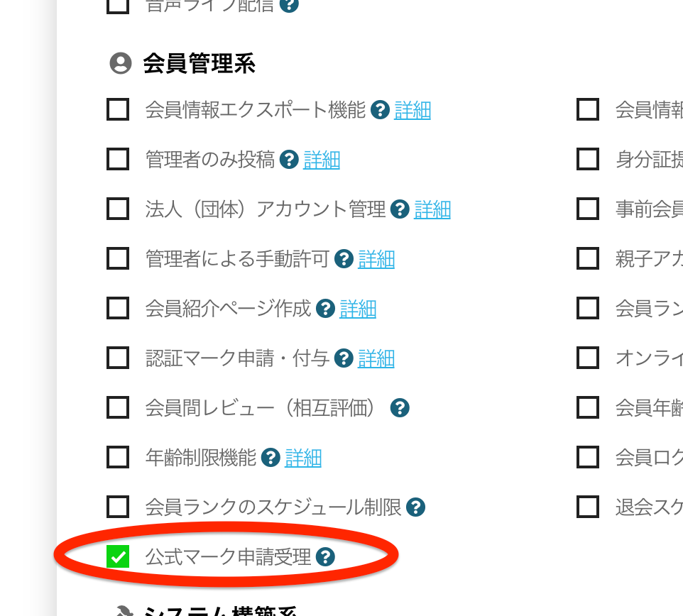Open help for 会員情報エクスポート機能
683x616 pixels.
[x=381, y=109]
